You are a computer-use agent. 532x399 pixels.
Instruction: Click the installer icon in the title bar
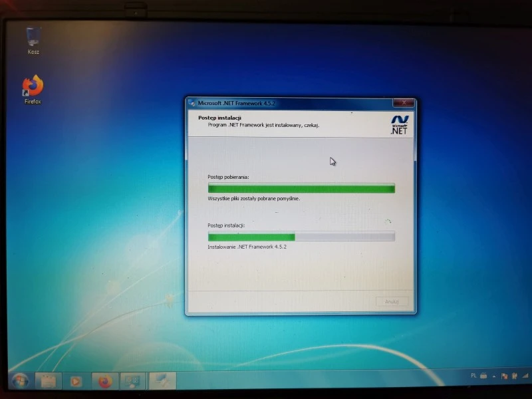pyautogui.click(x=192, y=103)
